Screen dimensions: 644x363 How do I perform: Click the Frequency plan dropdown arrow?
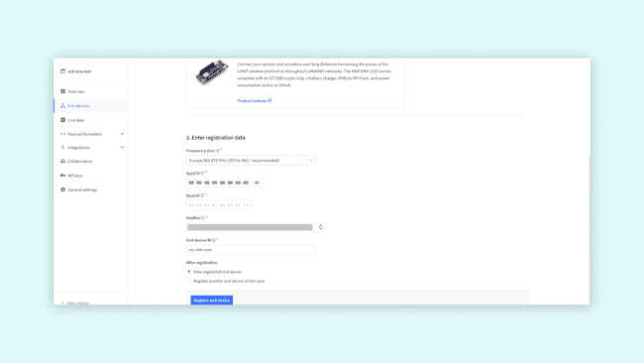[311, 161]
